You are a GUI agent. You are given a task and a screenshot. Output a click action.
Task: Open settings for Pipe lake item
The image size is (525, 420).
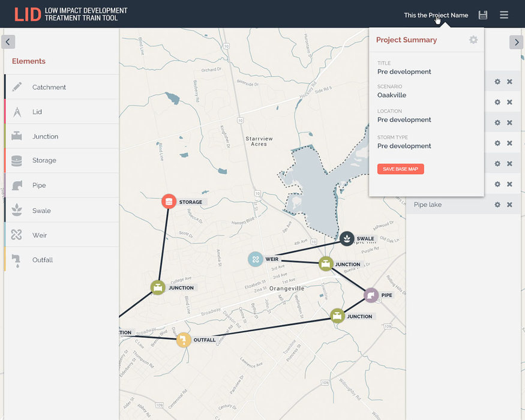(497, 205)
